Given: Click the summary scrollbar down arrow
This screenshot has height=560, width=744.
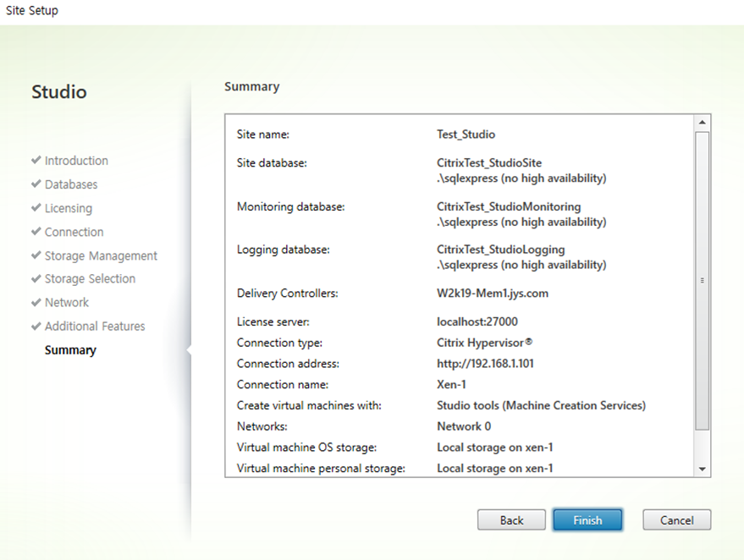Looking at the screenshot, I should point(703,469).
